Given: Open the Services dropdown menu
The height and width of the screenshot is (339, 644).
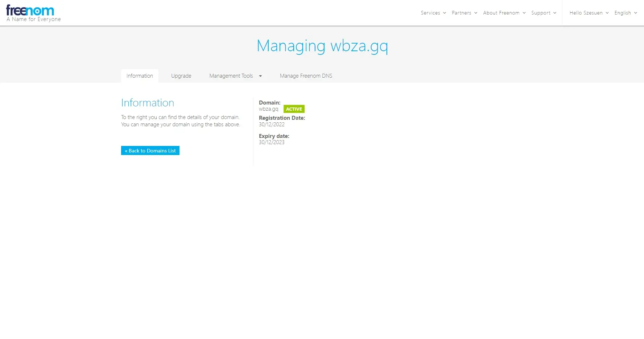Looking at the screenshot, I should tap(430, 13).
